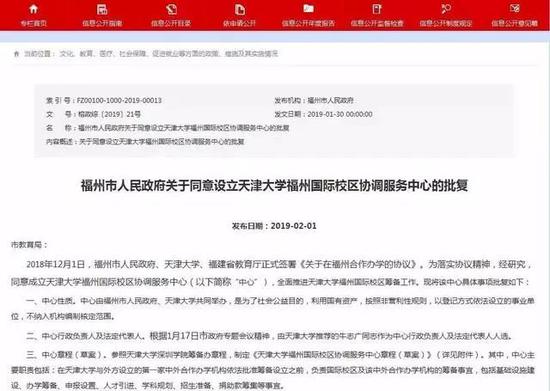Image resolution: width=550 pixels, height=391 pixels.
Task: Follow the breadcrumb category link after 当前位置
Action: click(x=169, y=54)
